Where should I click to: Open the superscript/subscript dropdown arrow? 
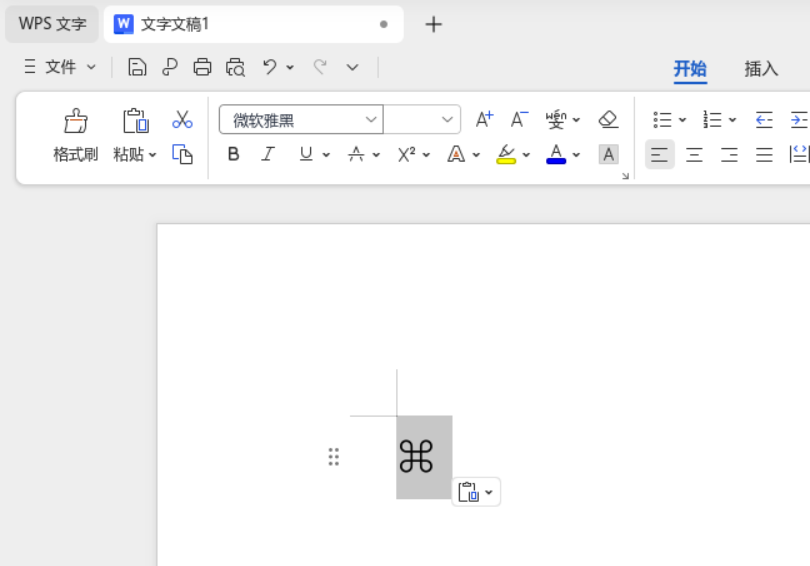(426, 154)
